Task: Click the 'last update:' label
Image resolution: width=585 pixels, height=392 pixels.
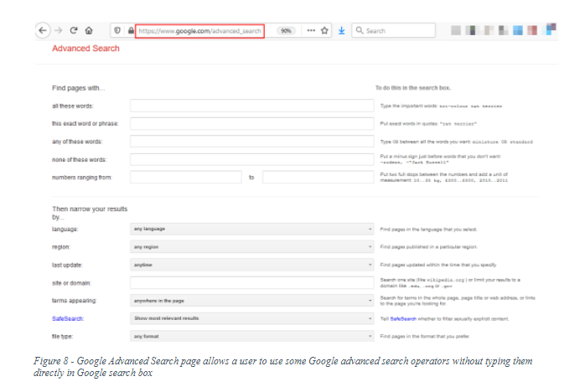Action: click(x=67, y=266)
